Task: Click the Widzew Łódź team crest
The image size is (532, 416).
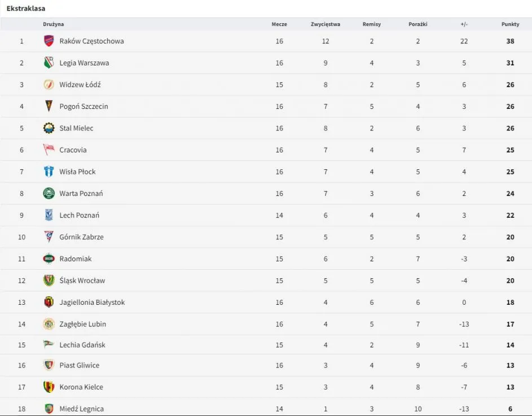Action: [x=49, y=85]
